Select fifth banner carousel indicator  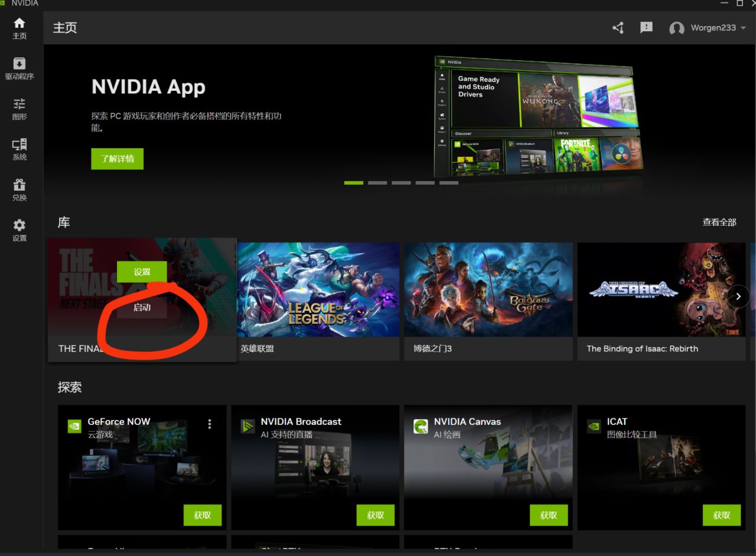click(448, 183)
